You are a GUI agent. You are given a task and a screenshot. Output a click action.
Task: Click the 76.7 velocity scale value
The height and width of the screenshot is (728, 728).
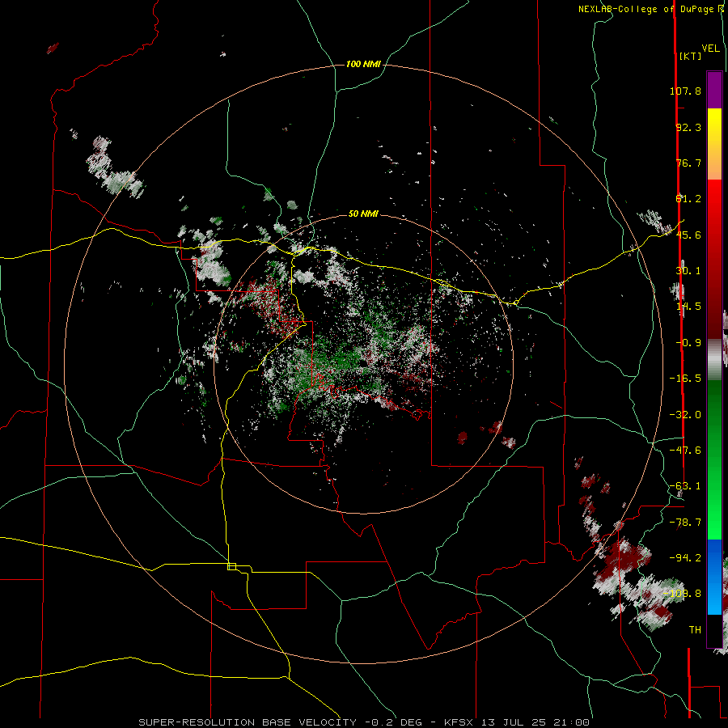688,163
